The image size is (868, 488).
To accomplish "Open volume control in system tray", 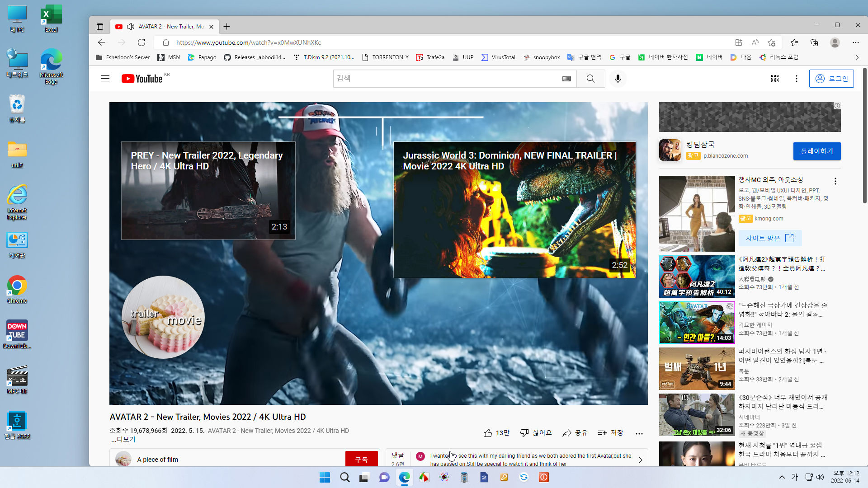I will (820, 477).
